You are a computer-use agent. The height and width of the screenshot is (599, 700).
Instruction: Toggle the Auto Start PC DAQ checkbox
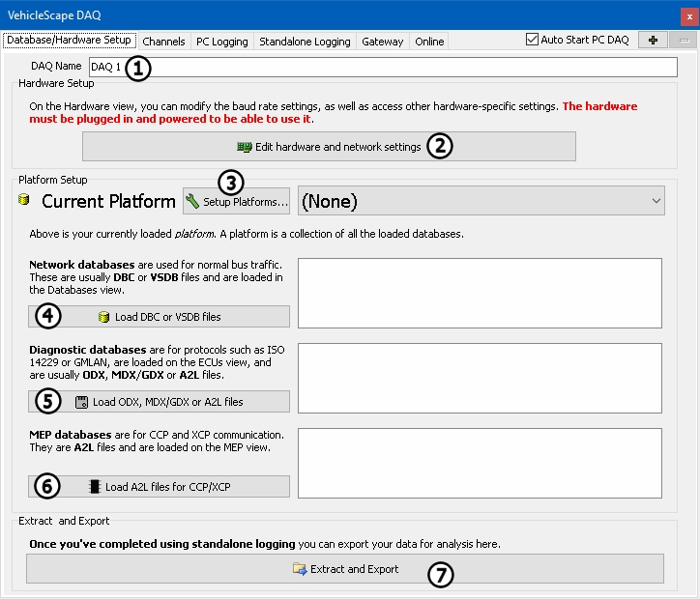click(x=532, y=41)
